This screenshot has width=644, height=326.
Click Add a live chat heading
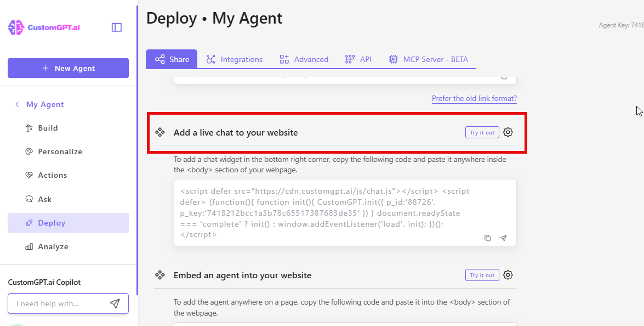click(x=236, y=133)
